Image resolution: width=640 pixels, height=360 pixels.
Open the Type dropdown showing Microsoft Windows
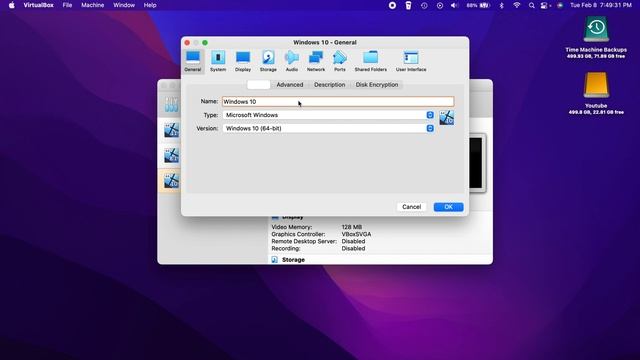click(328, 115)
